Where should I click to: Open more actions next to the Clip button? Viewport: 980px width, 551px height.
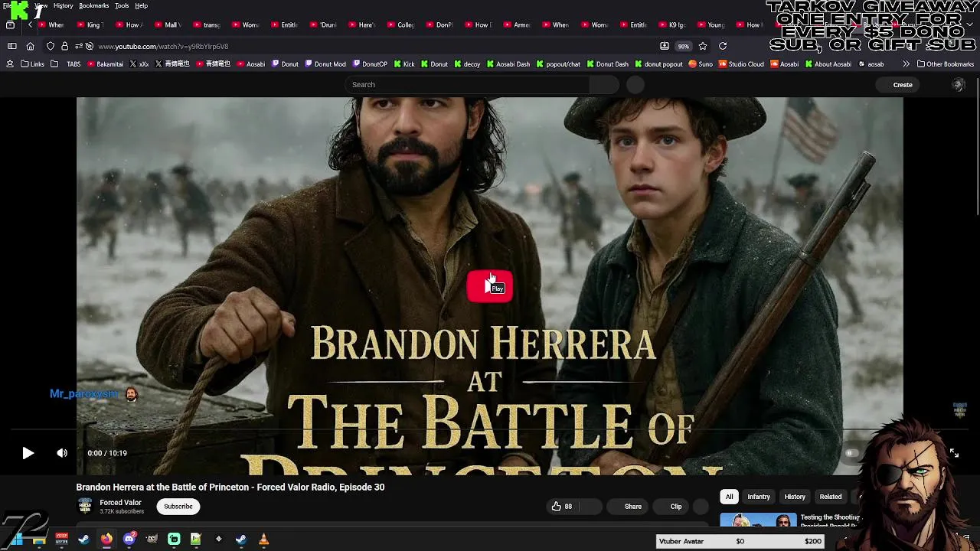(701, 507)
